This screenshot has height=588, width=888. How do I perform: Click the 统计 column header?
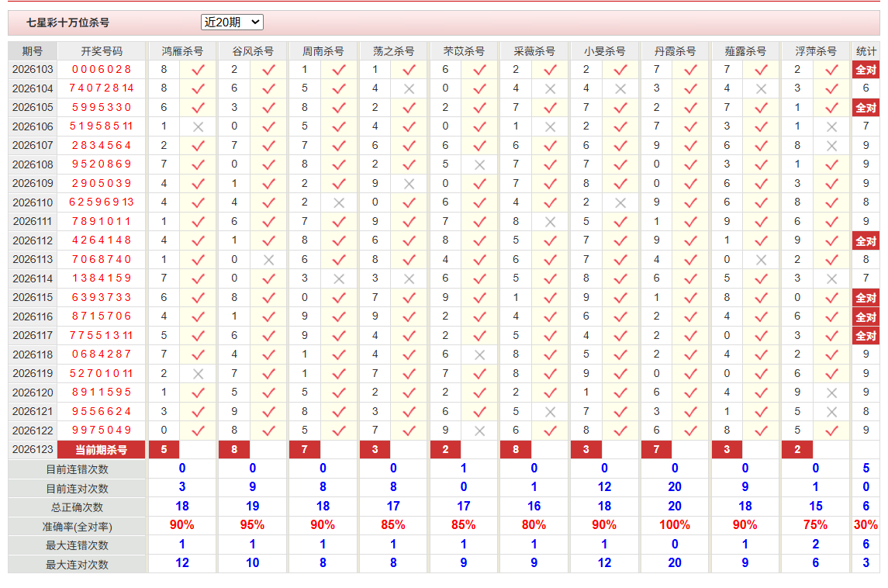[x=866, y=51]
